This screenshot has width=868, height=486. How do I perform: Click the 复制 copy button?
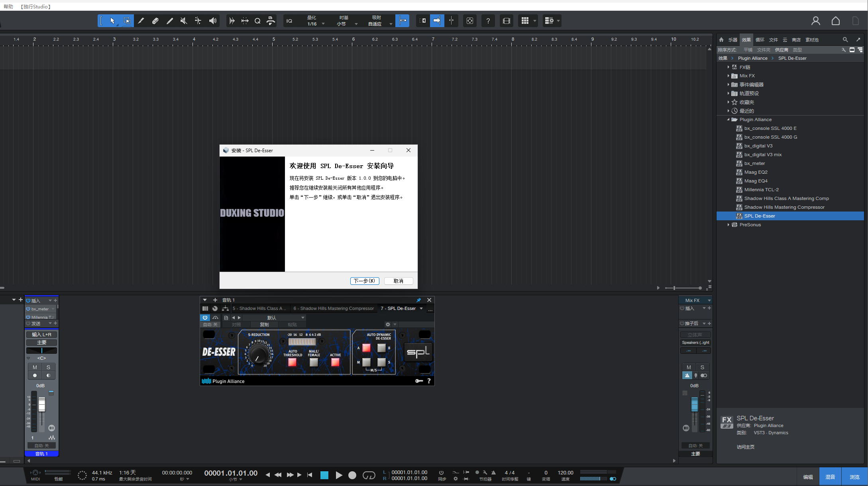tap(264, 324)
